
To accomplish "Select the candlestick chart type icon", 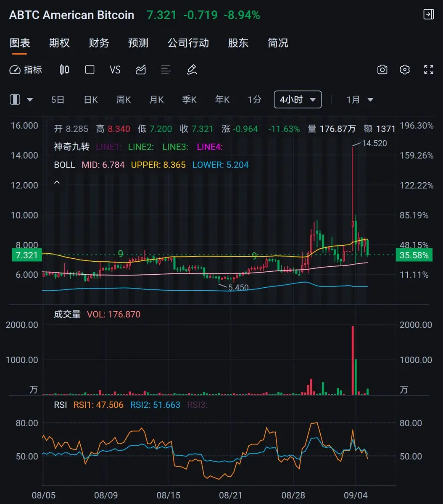I will pyautogui.click(x=64, y=70).
